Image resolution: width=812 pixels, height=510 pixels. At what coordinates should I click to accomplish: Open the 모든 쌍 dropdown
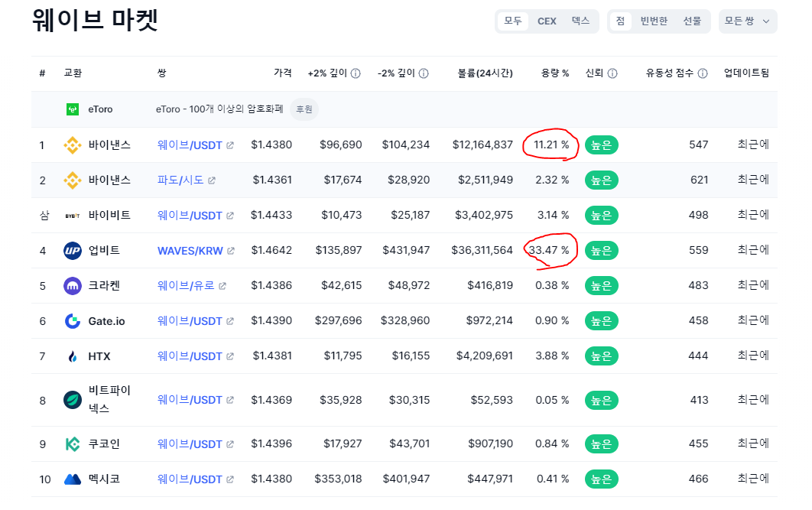[747, 21]
